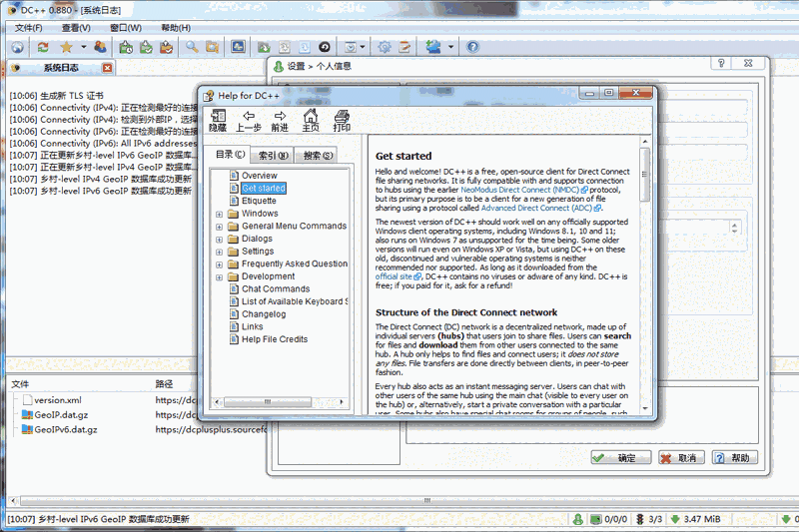This screenshot has width=799, height=532.
Task: Open Download Queue icon with clock
Action: coord(126,47)
